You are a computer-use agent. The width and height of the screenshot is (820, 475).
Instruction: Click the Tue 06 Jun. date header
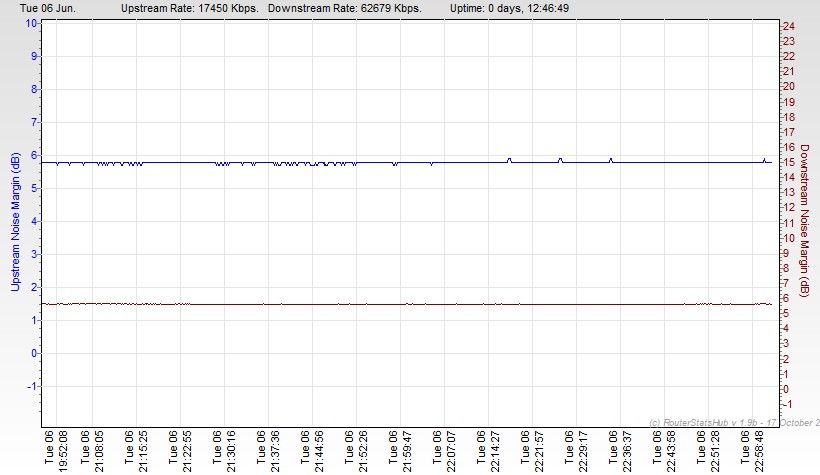(x=42, y=7)
